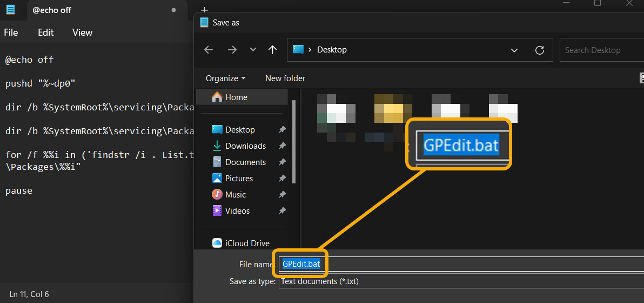Add a new Notepad tab

(x=205, y=10)
